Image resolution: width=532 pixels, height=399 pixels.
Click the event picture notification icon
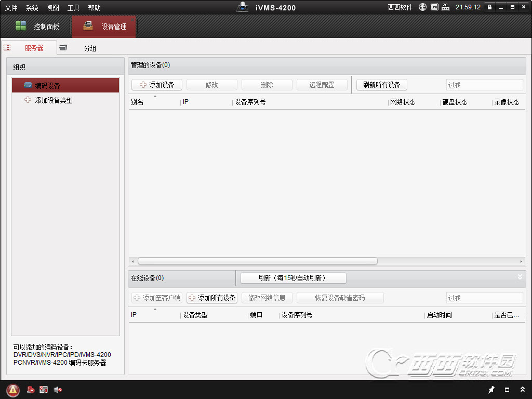pyautogui.click(x=44, y=389)
